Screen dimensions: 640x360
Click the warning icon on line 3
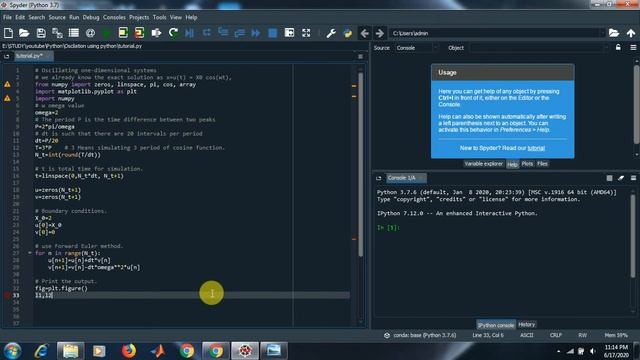(x=7, y=84)
